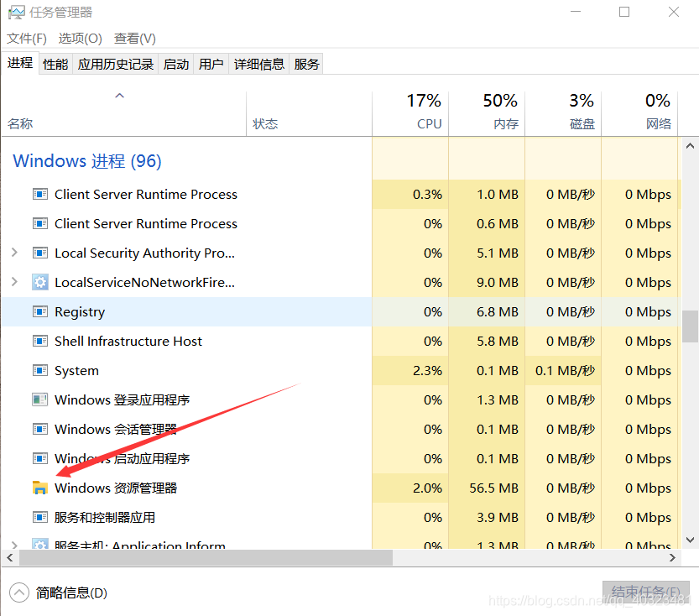Click the first Client Server Runtime Process icon
Screen dimensions: 699x616
point(40,195)
